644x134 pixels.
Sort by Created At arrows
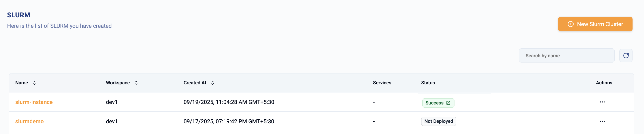(x=212, y=83)
